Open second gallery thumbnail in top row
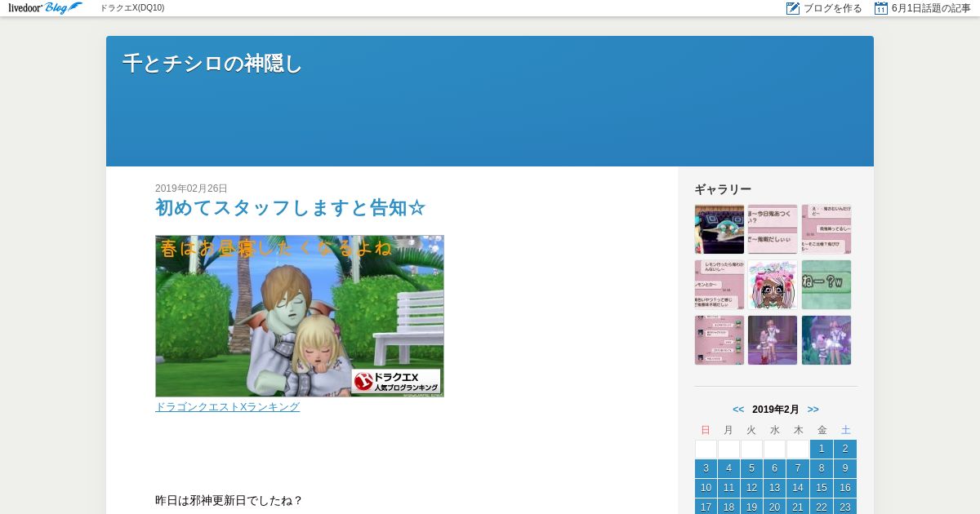Viewport: 980px width, 514px height. (773, 229)
